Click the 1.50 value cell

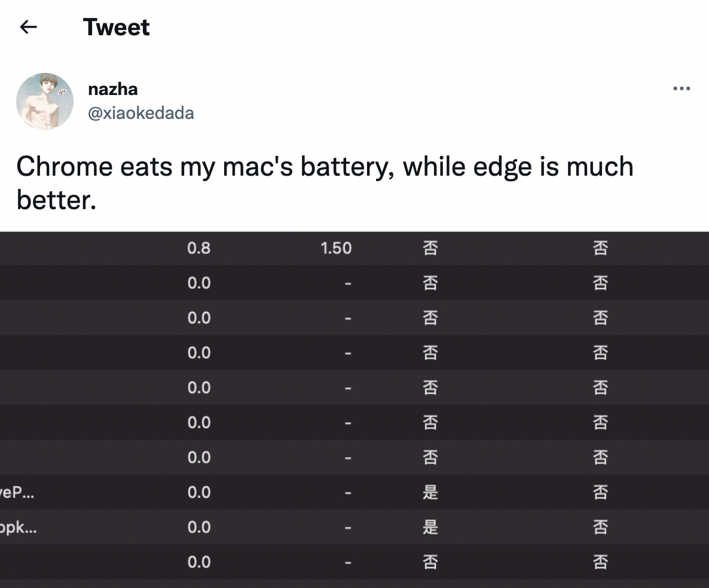[336, 248]
